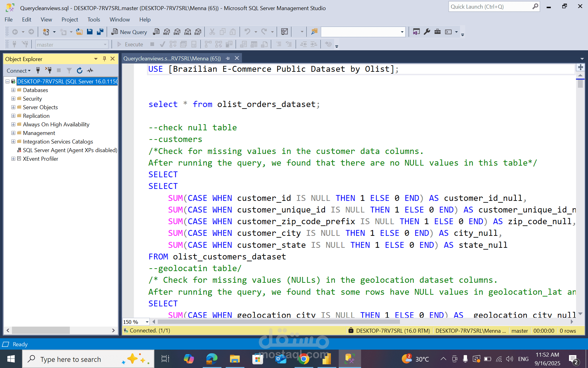Start a DMX query from toolbar
The width and height of the screenshot is (588, 368).
coord(177,32)
